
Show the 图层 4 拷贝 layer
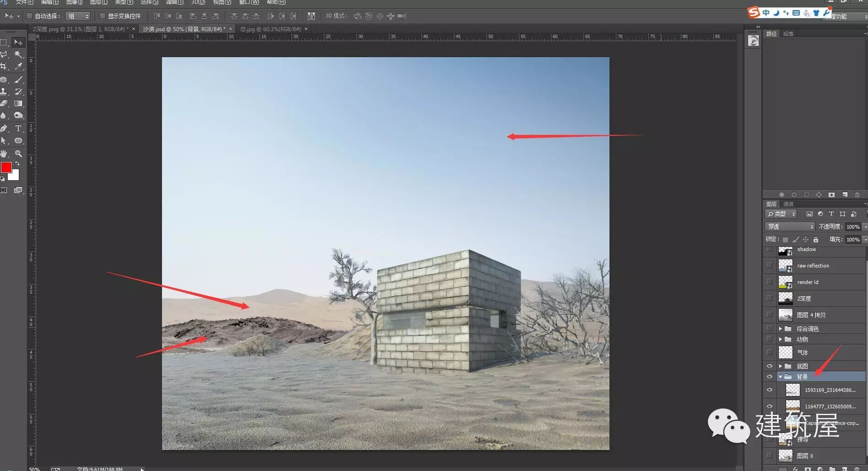[x=769, y=315]
